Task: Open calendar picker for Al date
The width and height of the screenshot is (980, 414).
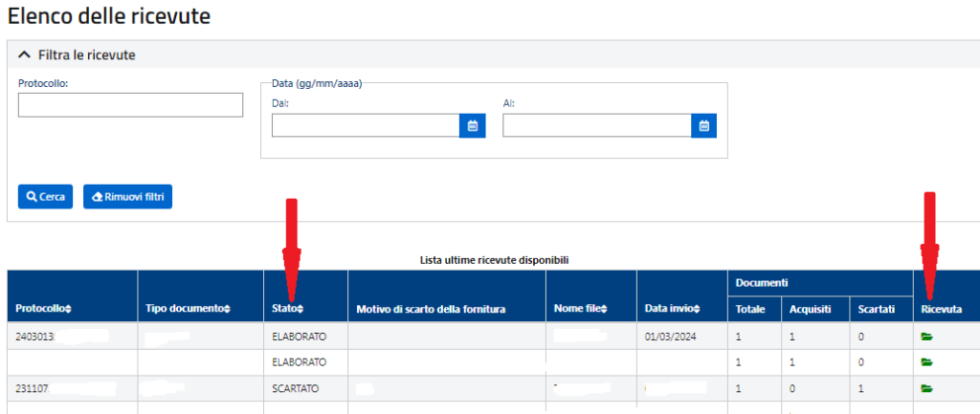Action: [703, 125]
